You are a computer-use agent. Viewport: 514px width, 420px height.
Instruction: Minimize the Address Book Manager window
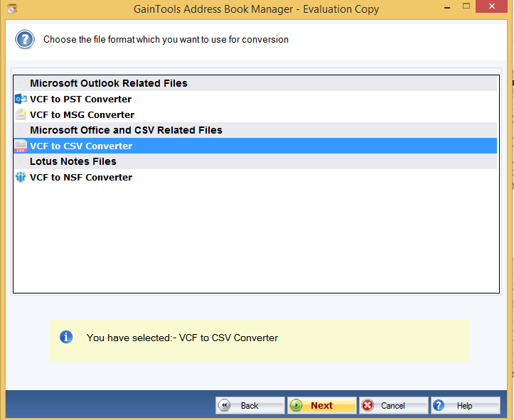447,6
